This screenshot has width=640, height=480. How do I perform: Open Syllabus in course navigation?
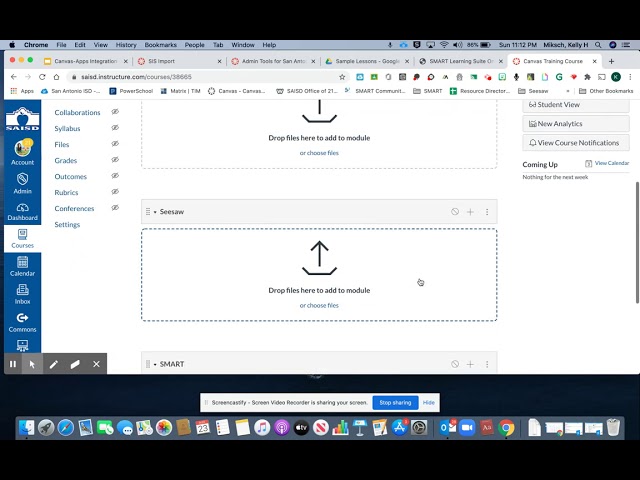tap(67, 128)
